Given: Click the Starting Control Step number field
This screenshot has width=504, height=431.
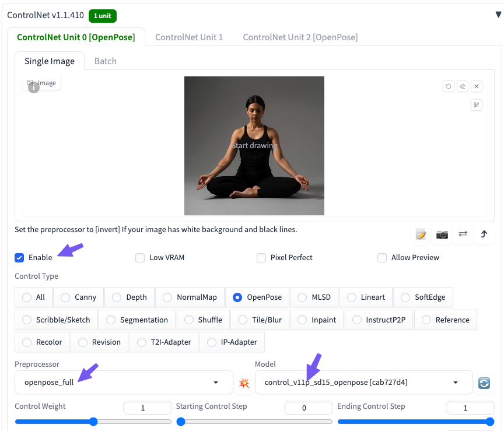Looking at the screenshot, I should (x=304, y=408).
